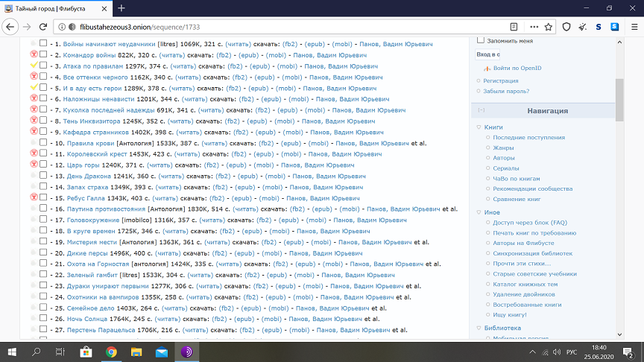The image size is (644, 362).
Task: Click the page vertical scrollbar thumb
Action: tap(619, 100)
